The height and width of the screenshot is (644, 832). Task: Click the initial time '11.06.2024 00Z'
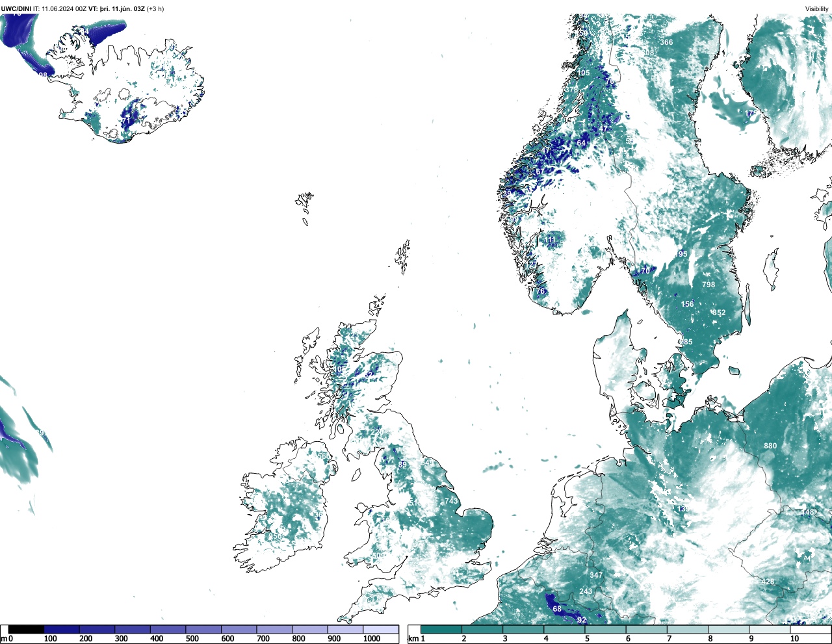click(x=64, y=9)
